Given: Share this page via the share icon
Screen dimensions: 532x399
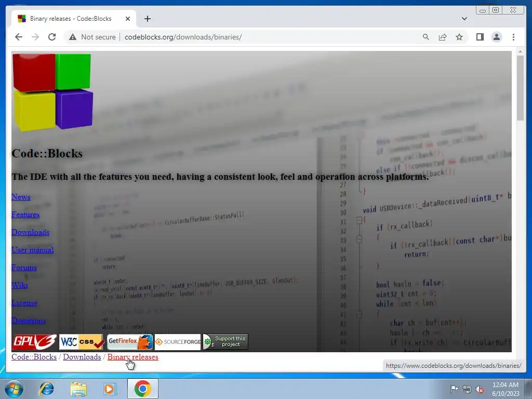Looking at the screenshot, I should click(x=443, y=37).
